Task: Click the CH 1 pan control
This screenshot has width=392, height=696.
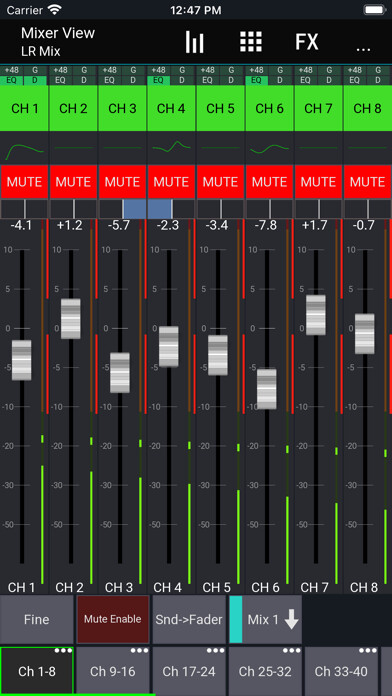Action: (x=24, y=209)
